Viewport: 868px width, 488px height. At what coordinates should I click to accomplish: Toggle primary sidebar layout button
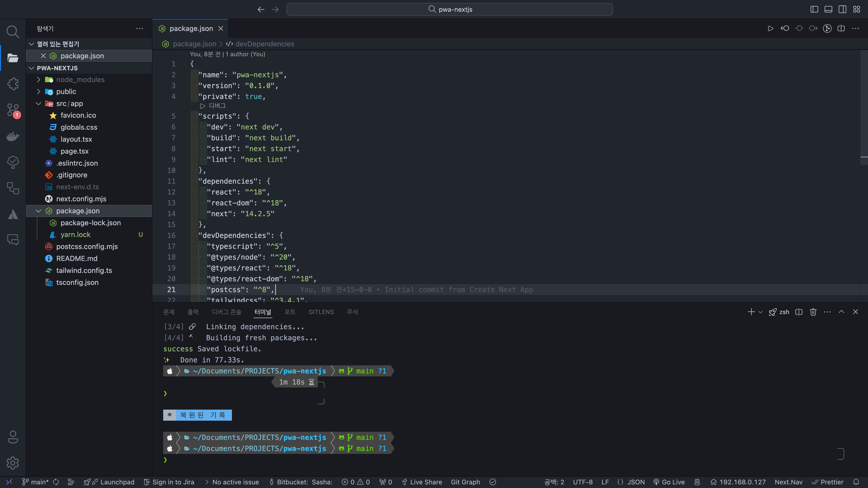814,9
